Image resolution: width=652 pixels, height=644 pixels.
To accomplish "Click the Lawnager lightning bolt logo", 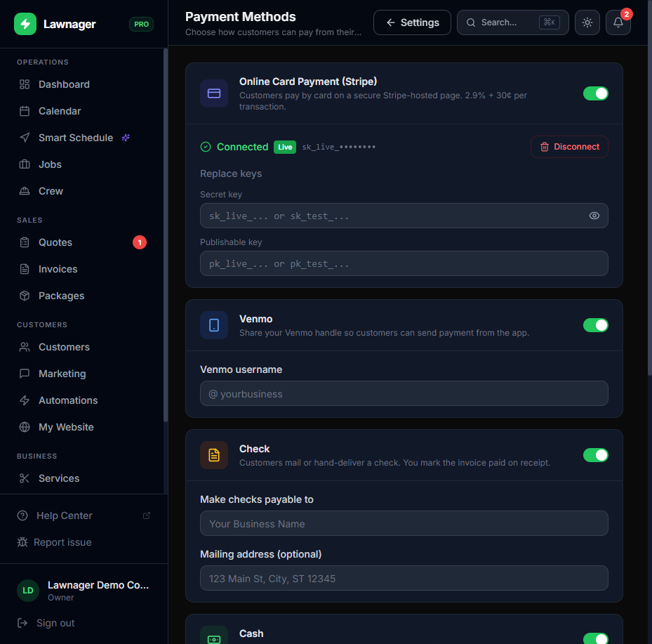I will pyautogui.click(x=25, y=24).
